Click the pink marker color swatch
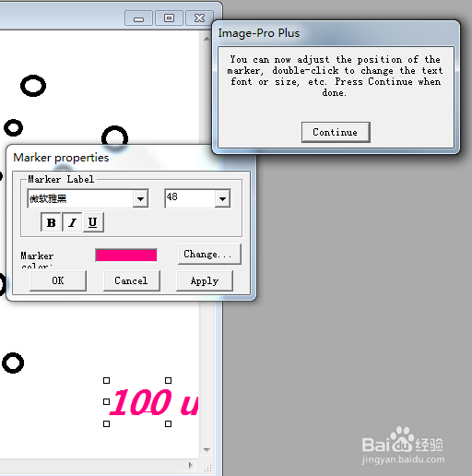472x476 pixels. click(126, 256)
